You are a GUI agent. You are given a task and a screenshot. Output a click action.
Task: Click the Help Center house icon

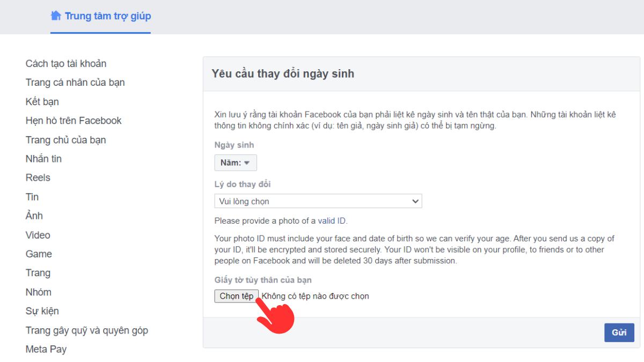[56, 16]
